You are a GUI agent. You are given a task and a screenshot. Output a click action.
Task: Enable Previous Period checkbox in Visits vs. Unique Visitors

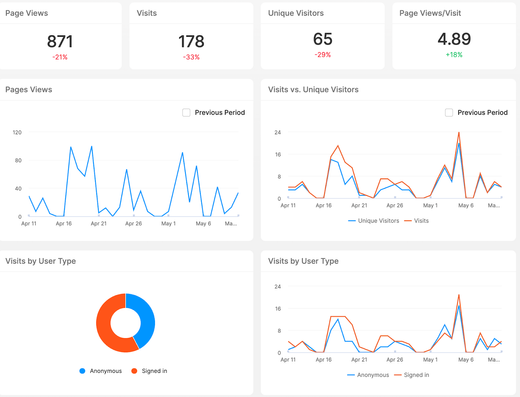(x=449, y=113)
